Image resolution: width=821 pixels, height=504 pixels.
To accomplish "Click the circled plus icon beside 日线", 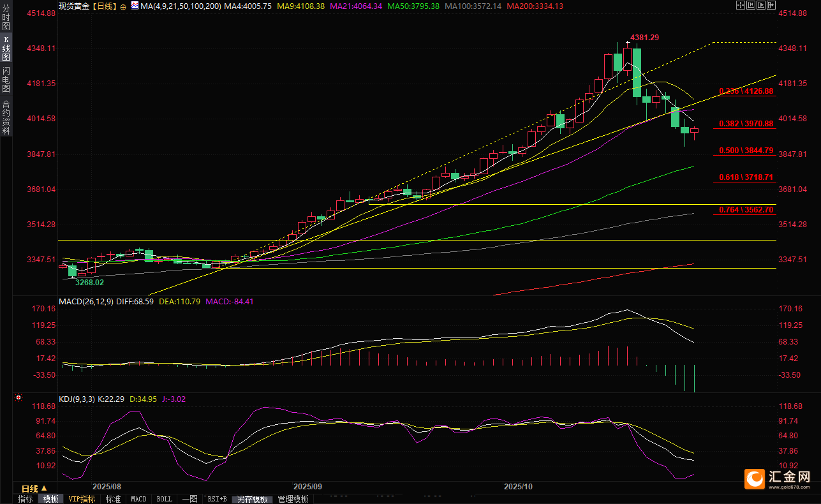I will coord(122,6).
